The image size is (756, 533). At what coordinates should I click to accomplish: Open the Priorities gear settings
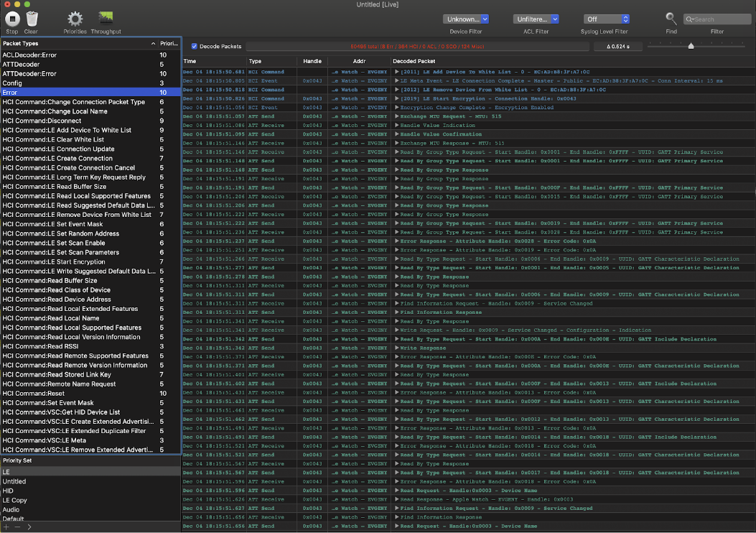coord(75,19)
